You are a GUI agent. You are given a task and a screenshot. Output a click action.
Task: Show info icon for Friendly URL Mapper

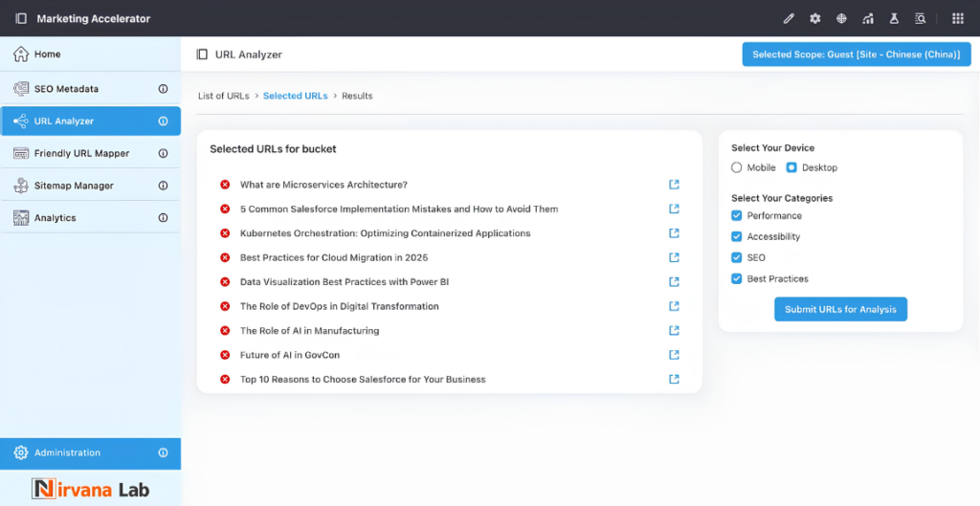pyautogui.click(x=163, y=153)
